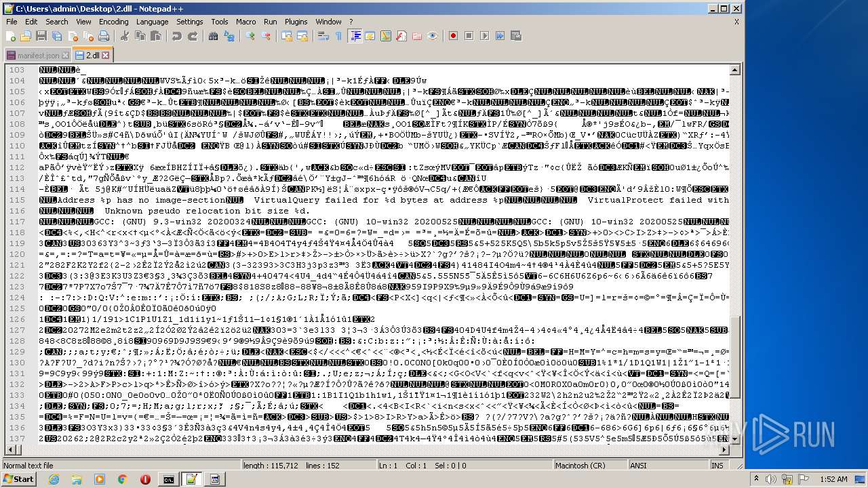Click the Paste toolbar icon
Image resolution: width=868 pixels, height=488 pixels.
point(156,36)
